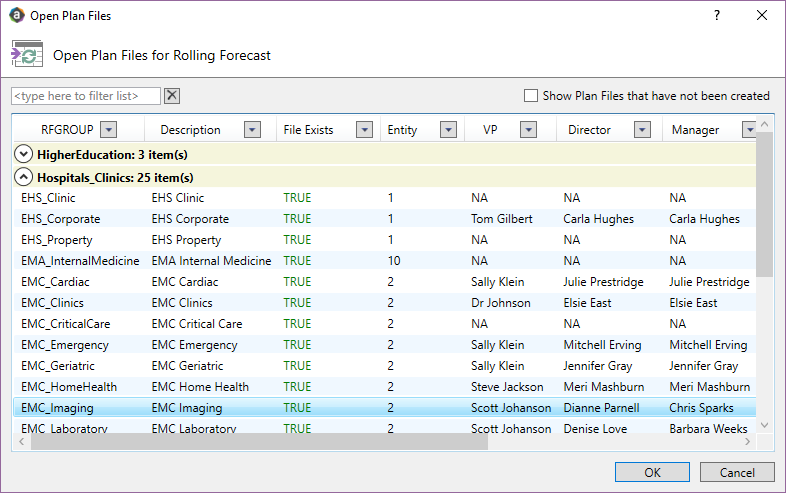Open the Entity column filter dropdown

[x=448, y=130]
